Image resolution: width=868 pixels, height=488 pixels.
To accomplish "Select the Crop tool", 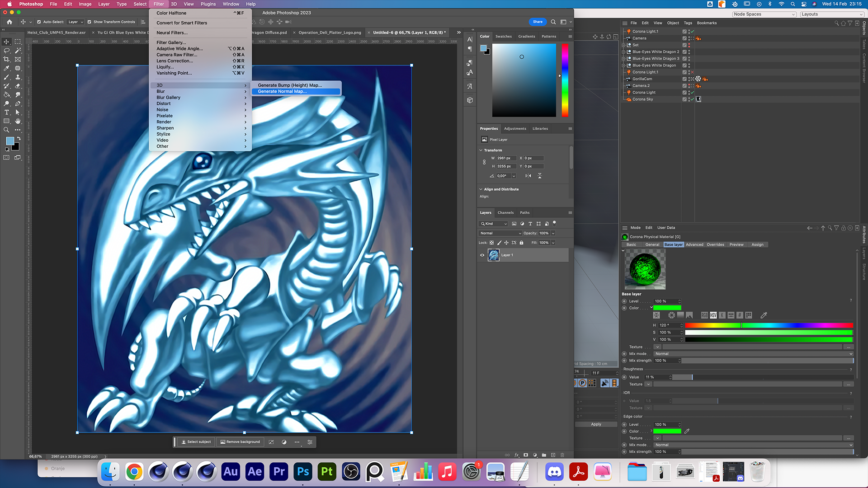I will tap(6, 59).
